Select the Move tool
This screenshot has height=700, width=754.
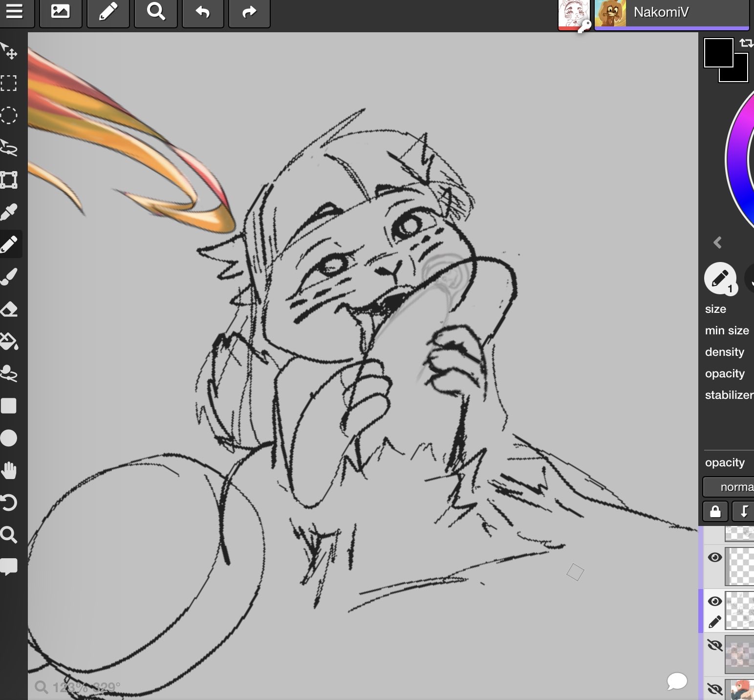[x=9, y=50]
